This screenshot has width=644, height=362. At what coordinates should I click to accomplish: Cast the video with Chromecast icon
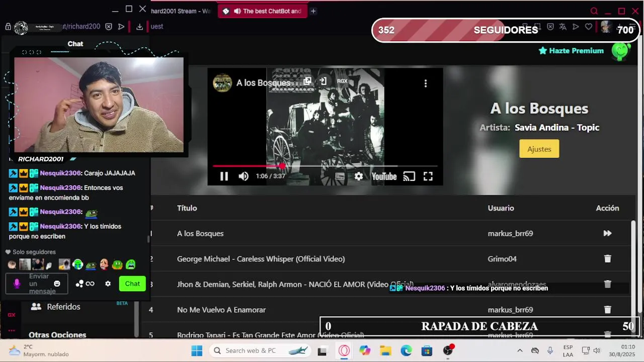coord(409,176)
